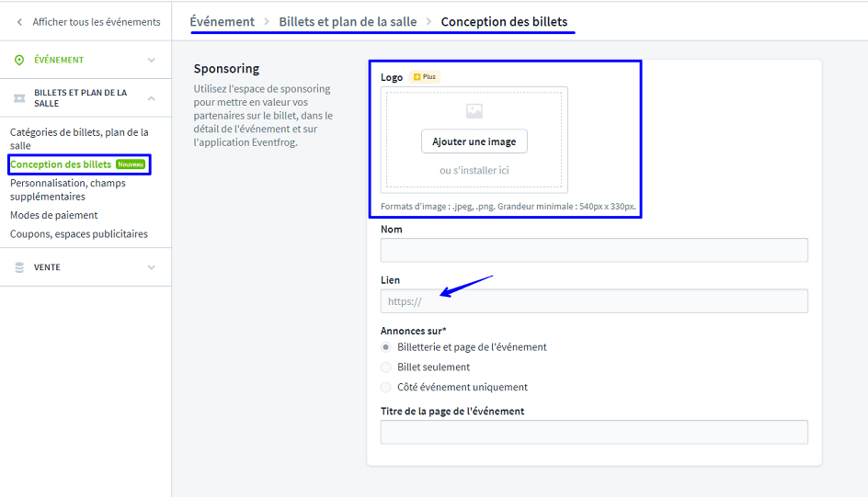Click the location pin icon beside Événement
868x497 pixels.
19,60
